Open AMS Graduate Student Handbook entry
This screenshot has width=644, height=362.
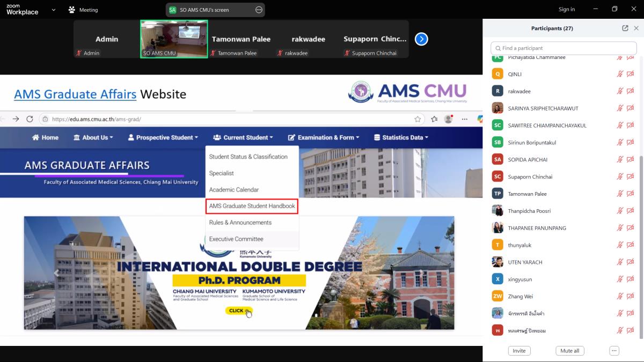(x=252, y=206)
